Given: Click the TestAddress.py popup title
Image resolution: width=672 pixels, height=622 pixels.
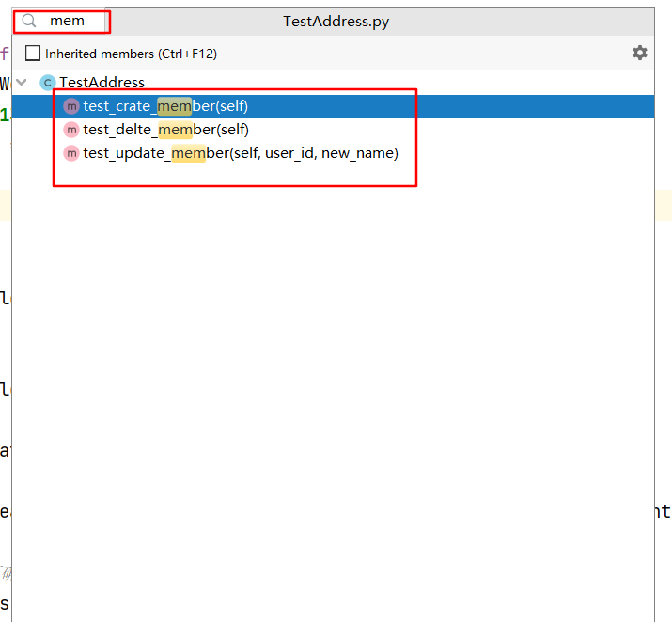Looking at the screenshot, I should pyautogui.click(x=336, y=22).
